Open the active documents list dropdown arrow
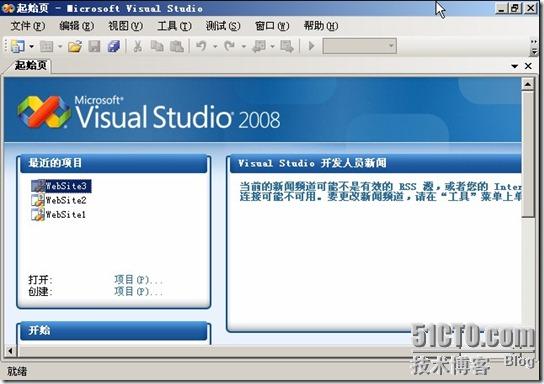Viewport: 544px width, 384px height. point(515,66)
